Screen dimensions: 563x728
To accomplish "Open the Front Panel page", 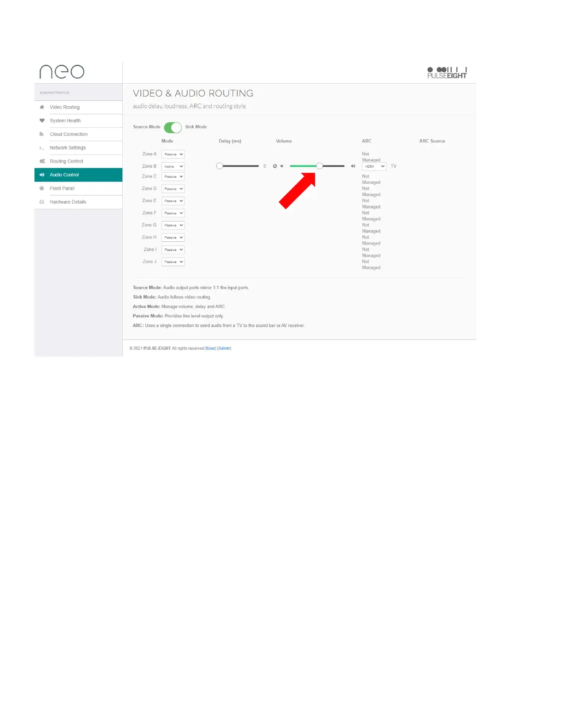I will point(78,188).
